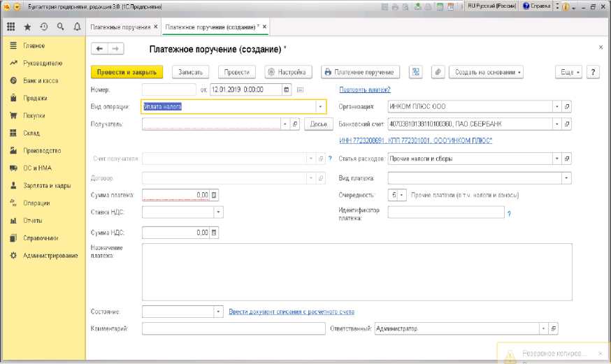This screenshot has width=611, height=364.
Task: Open calendar picker next to date field
Action: coord(287,89)
